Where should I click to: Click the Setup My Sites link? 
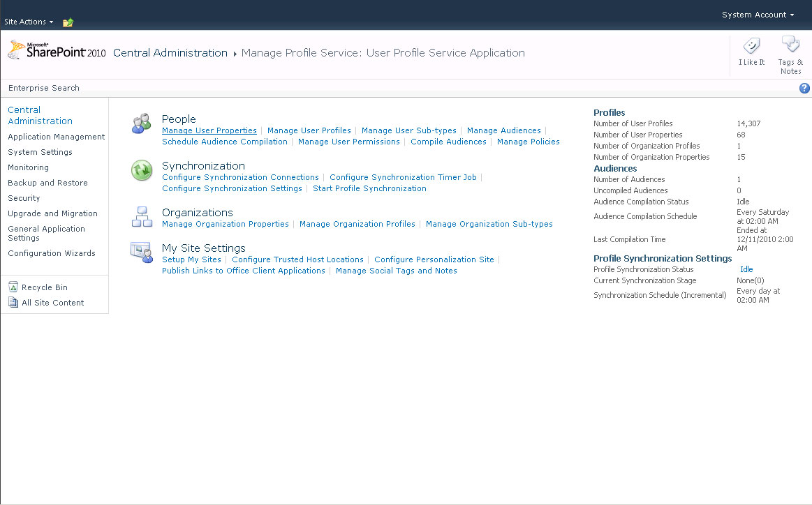pyautogui.click(x=191, y=259)
